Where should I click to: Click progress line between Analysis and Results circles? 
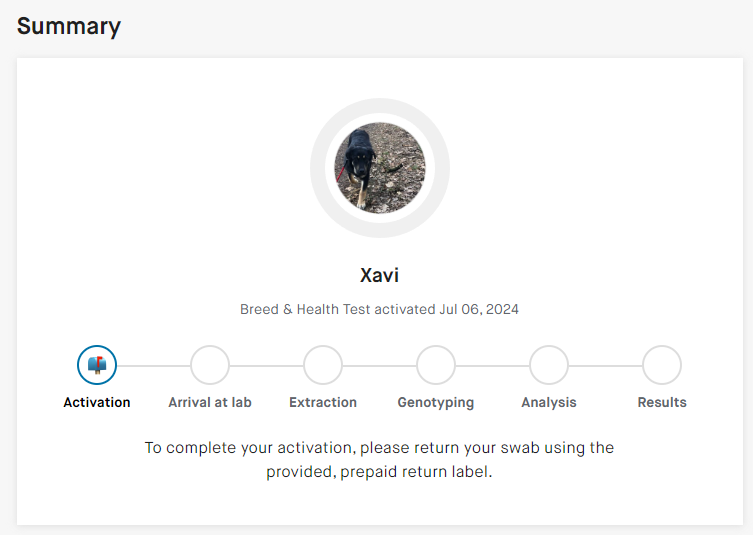pyautogui.click(x=605, y=365)
